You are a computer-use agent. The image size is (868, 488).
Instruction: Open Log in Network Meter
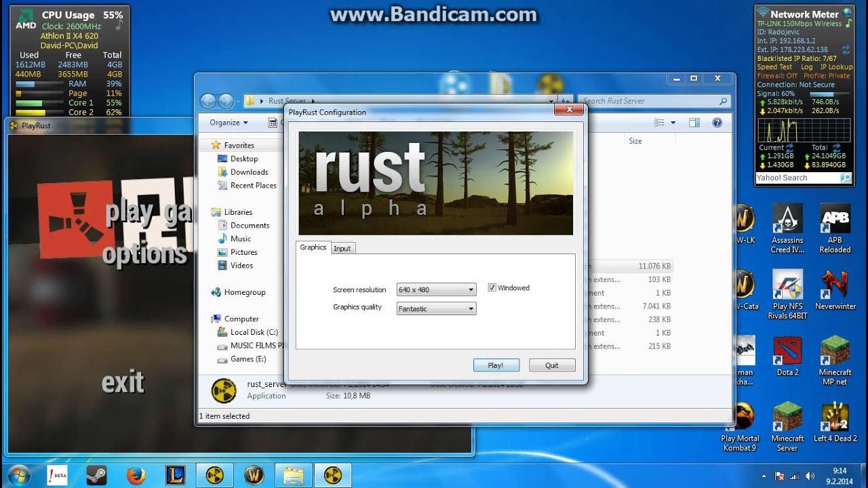pos(807,67)
